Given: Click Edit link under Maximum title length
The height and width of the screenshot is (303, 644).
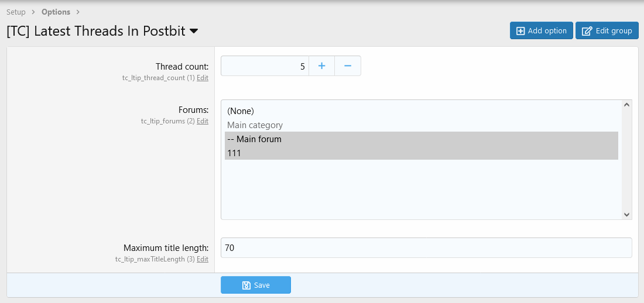Looking at the screenshot, I should coord(203,259).
